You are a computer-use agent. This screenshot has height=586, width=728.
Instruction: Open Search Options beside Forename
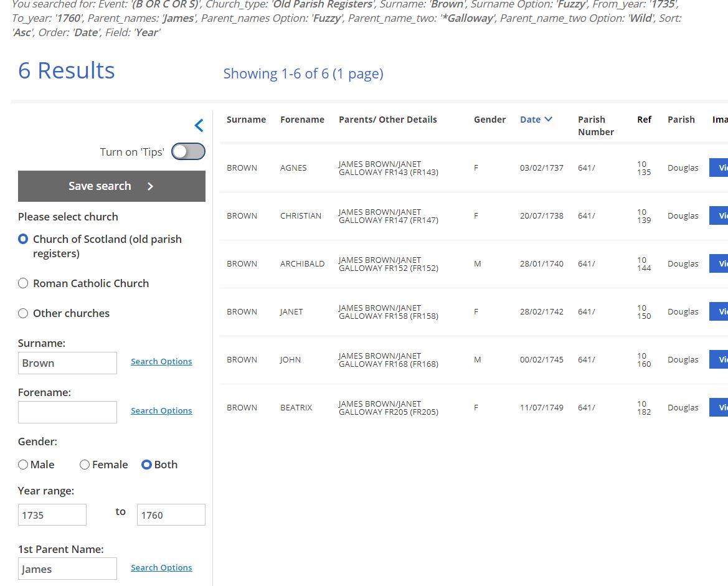pos(161,411)
